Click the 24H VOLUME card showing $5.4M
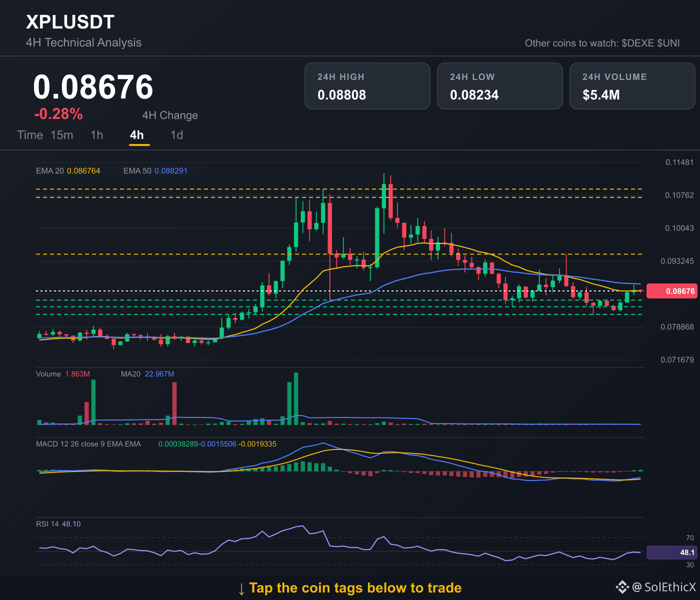The width and height of the screenshot is (700, 600). [x=632, y=86]
